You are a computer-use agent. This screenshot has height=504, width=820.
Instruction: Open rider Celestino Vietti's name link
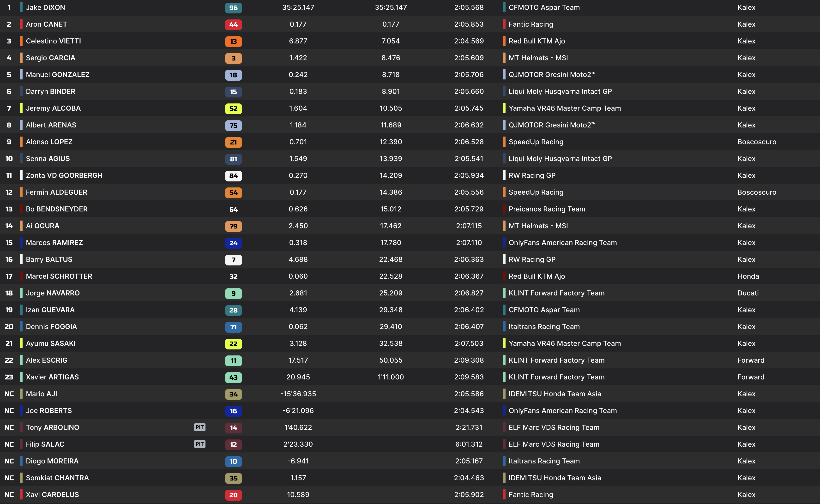click(53, 41)
